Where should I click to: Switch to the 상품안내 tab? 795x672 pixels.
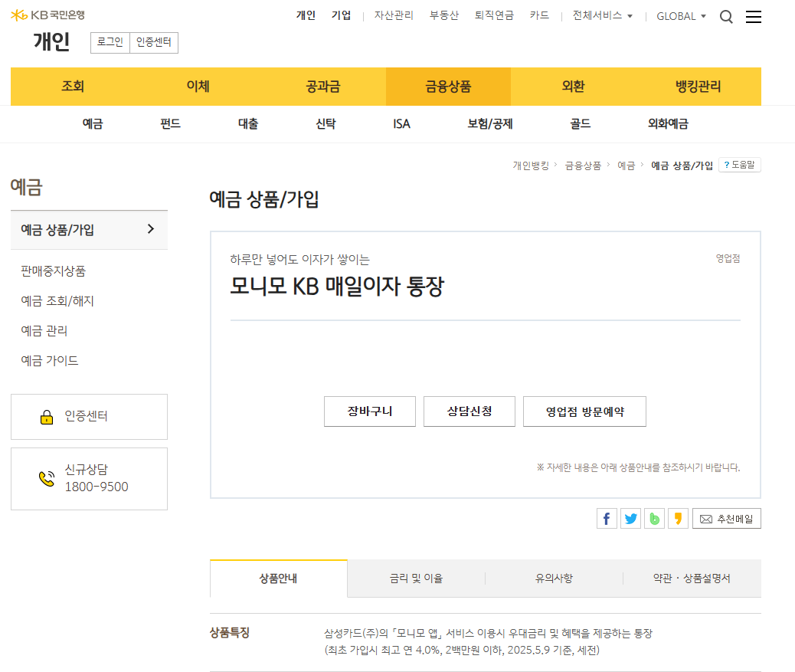coord(278,579)
